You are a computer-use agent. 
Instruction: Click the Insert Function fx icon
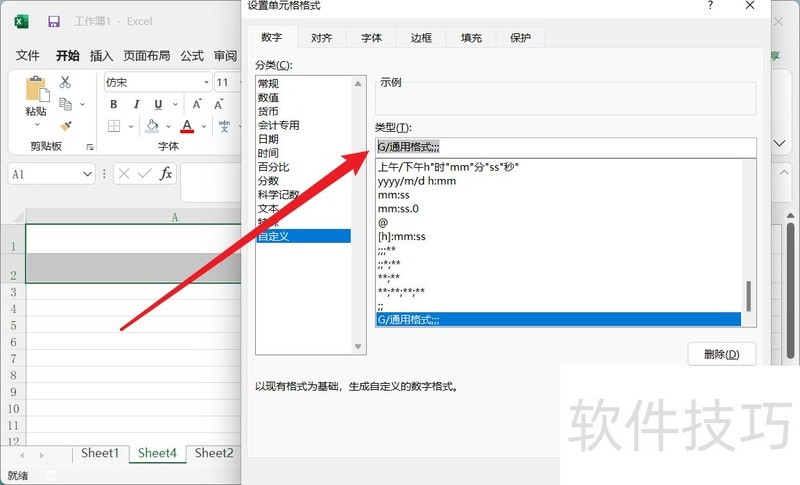pyautogui.click(x=166, y=173)
